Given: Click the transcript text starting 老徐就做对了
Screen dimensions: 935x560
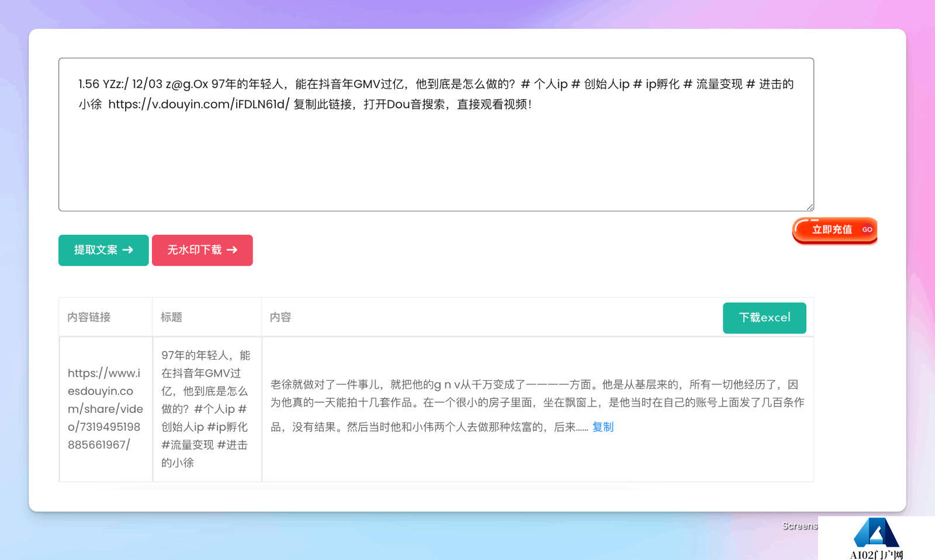Looking at the screenshot, I should point(538,405).
